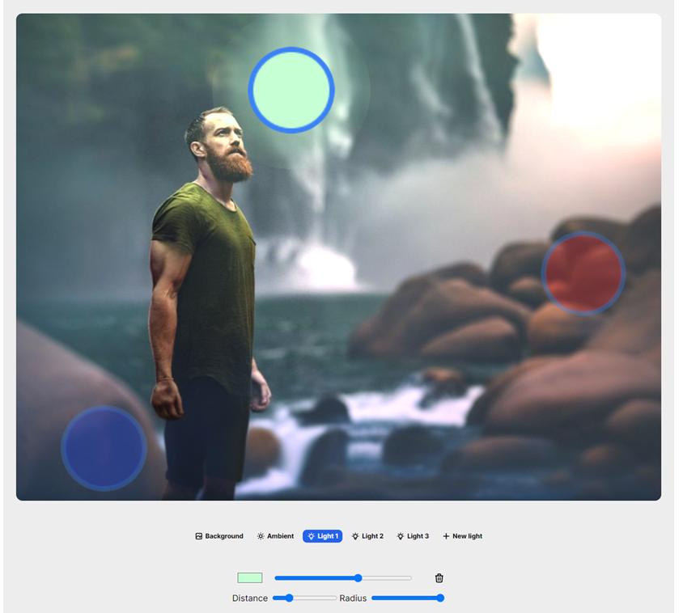Delete the light using the trash icon
700x613 pixels.
click(x=439, y=577)
